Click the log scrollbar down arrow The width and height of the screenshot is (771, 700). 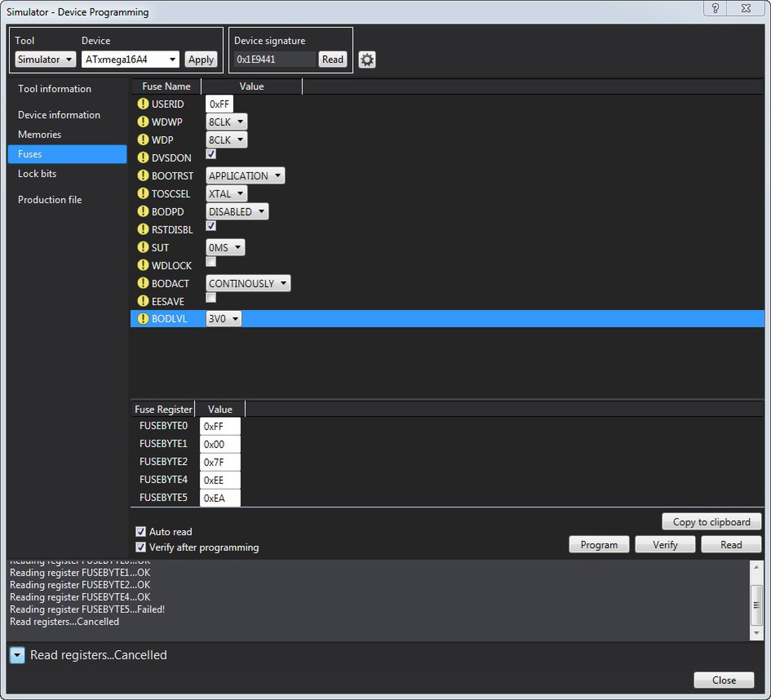tap(757, 633)
